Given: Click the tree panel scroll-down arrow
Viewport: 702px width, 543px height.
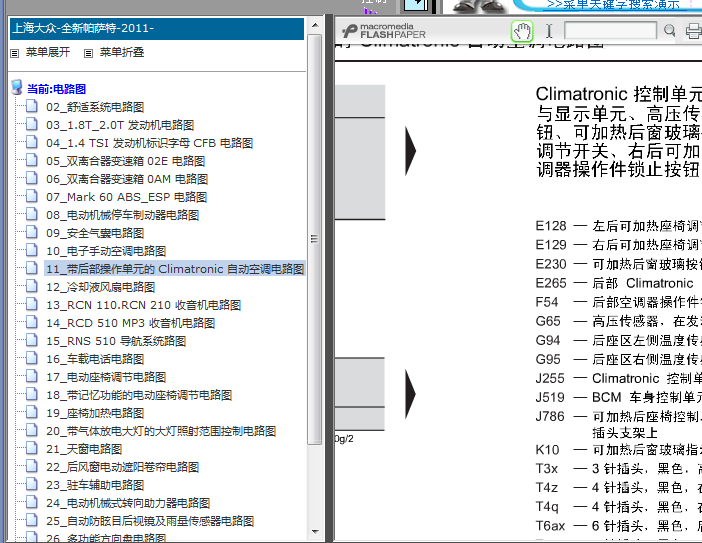Looking at the screenshot, I should point(315,532).
